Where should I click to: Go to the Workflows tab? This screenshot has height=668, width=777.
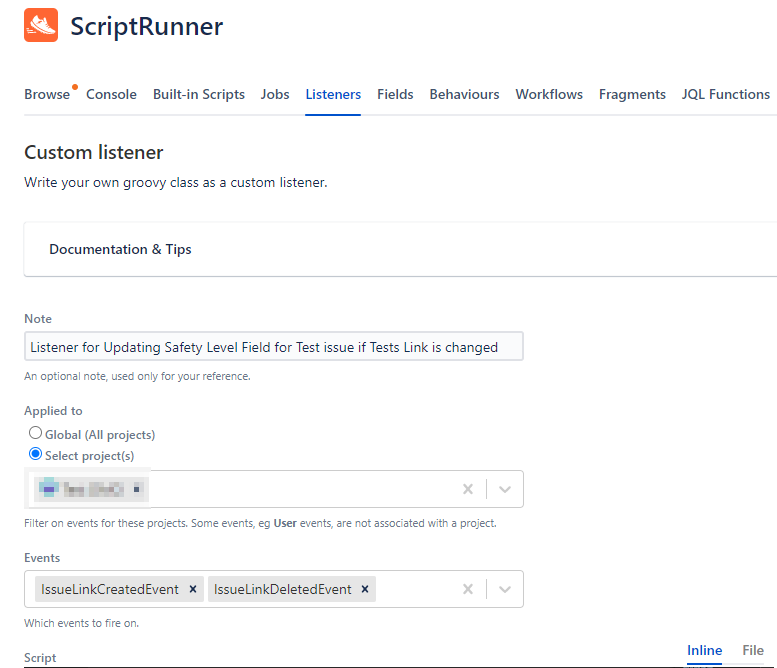(x=549, y=94)
